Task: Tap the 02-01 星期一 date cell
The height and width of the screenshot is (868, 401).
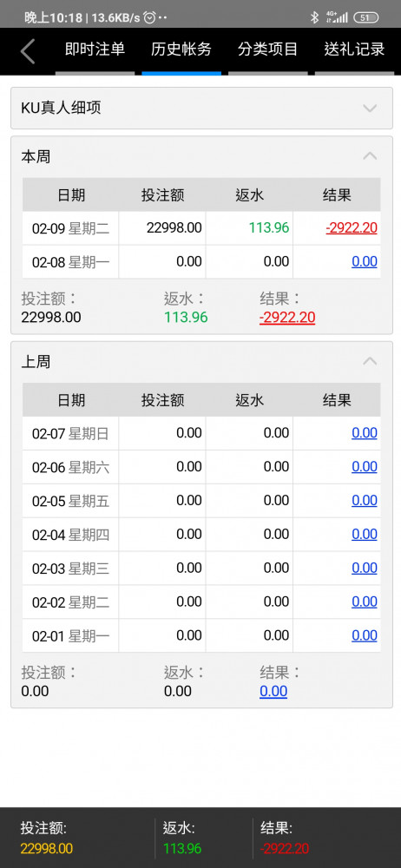Action: [x=71, y=635]
